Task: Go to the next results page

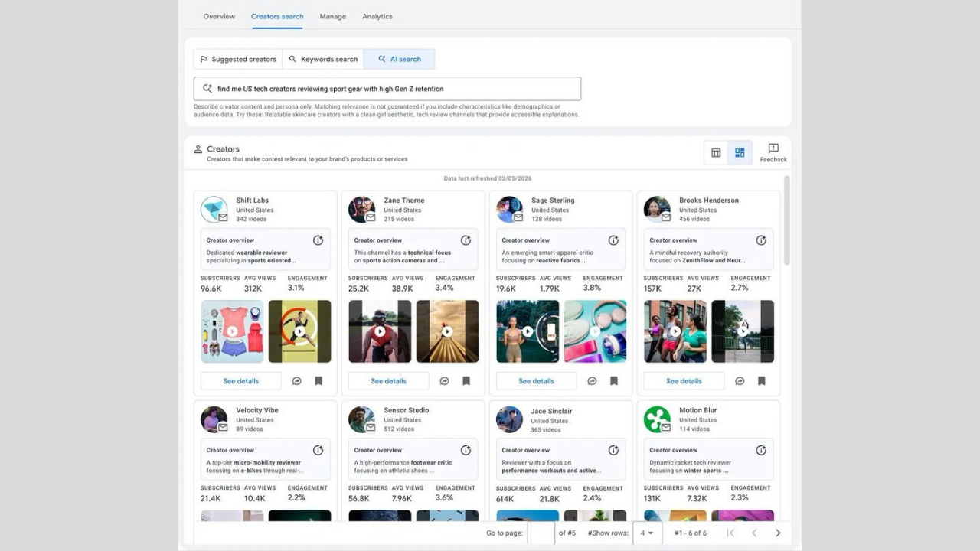Action: click(778, 533)
